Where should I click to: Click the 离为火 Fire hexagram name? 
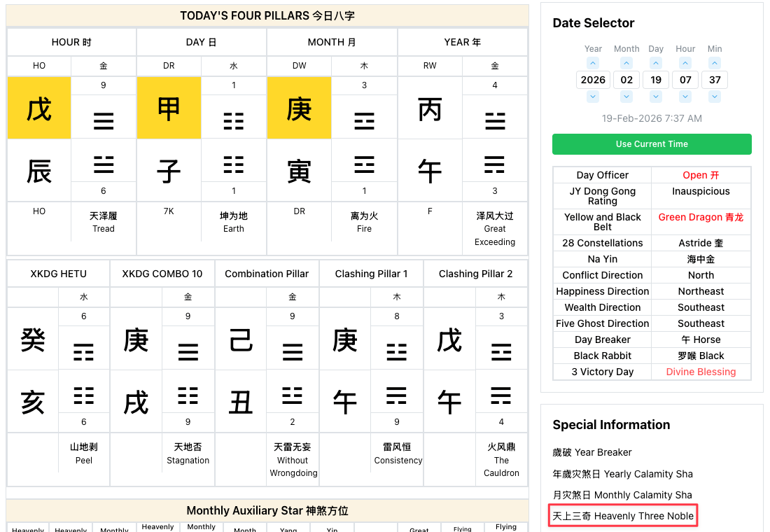click(x=365, y=222)
